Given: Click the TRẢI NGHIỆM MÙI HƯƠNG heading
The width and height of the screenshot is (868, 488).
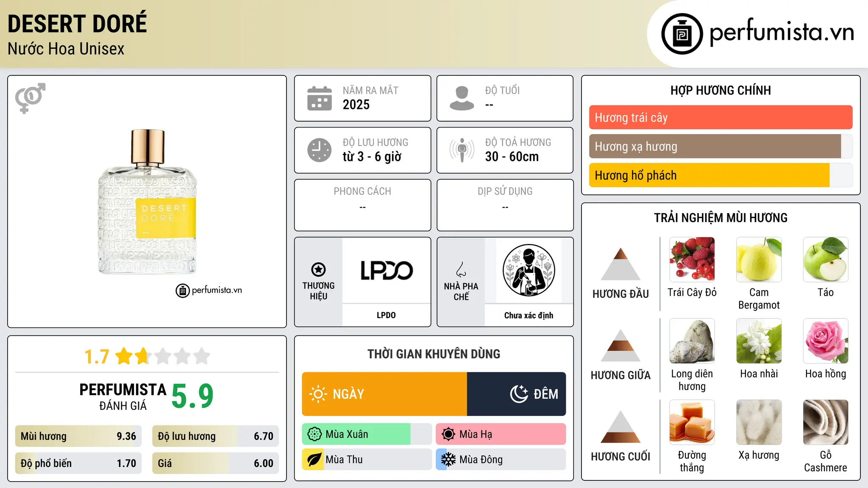Looking at the screenshot, I should tap(721, 218).
